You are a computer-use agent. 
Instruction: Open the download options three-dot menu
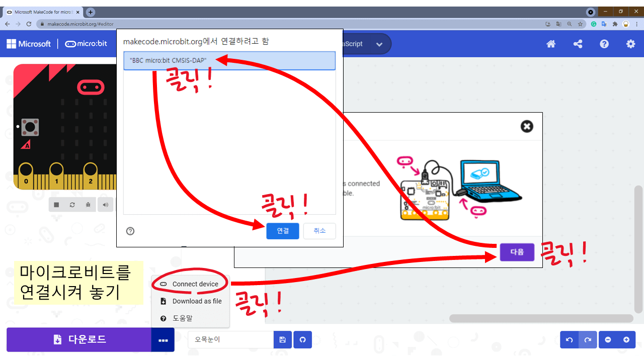[163, 340]
